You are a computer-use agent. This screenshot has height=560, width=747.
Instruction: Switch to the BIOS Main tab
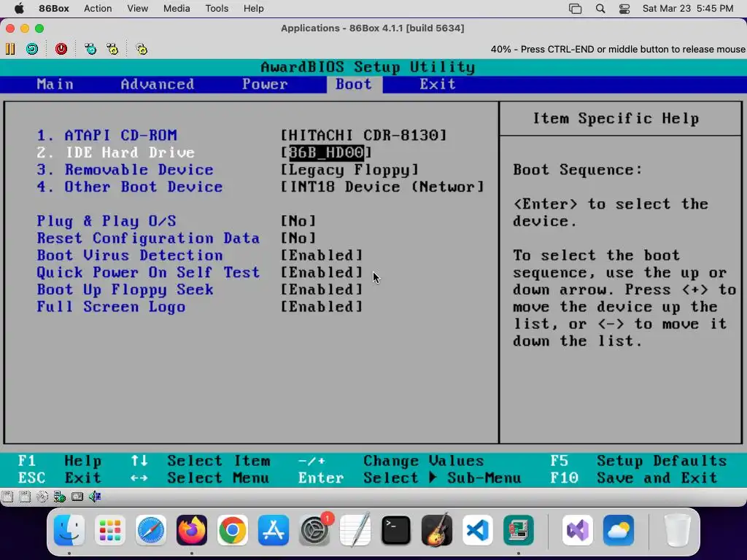pos(55,85)
